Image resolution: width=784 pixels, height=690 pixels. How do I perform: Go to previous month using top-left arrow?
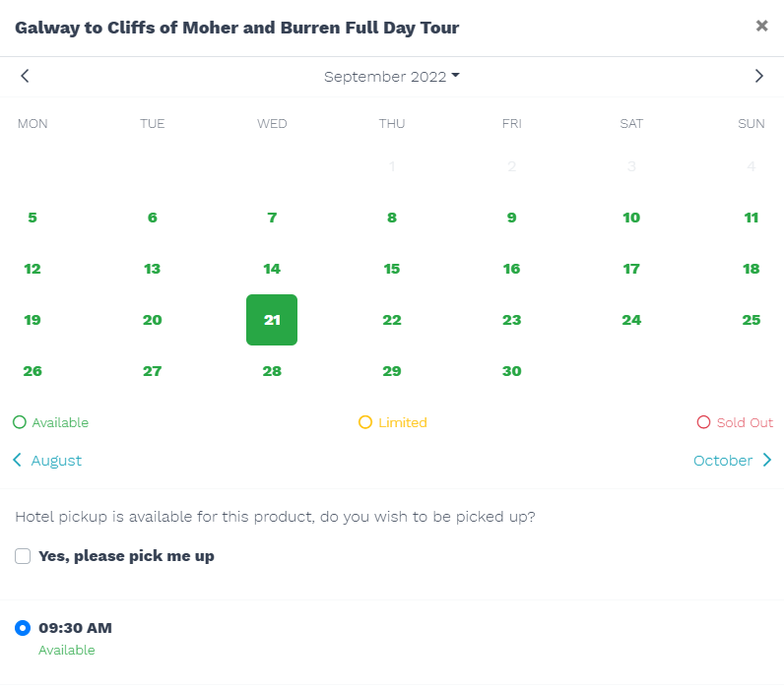[x=25, y=76]
